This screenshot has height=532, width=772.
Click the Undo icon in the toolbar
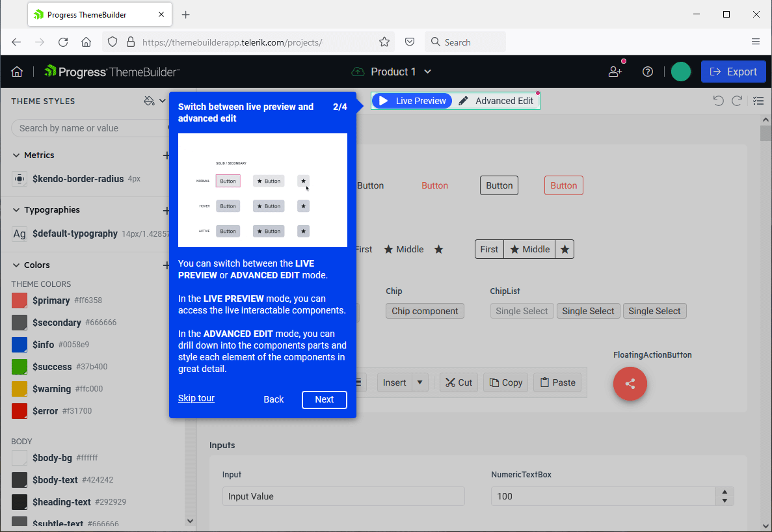click(x=718, y=101)
